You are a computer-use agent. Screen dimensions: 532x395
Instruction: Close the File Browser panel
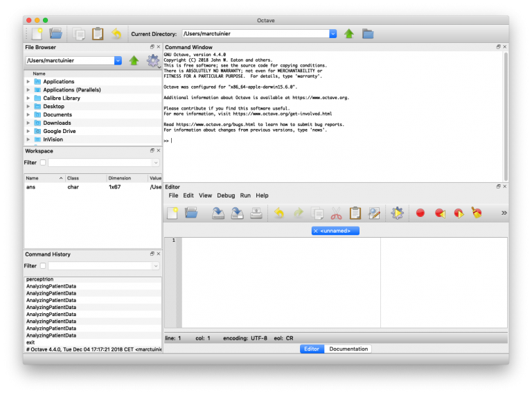tap(159, 47)
